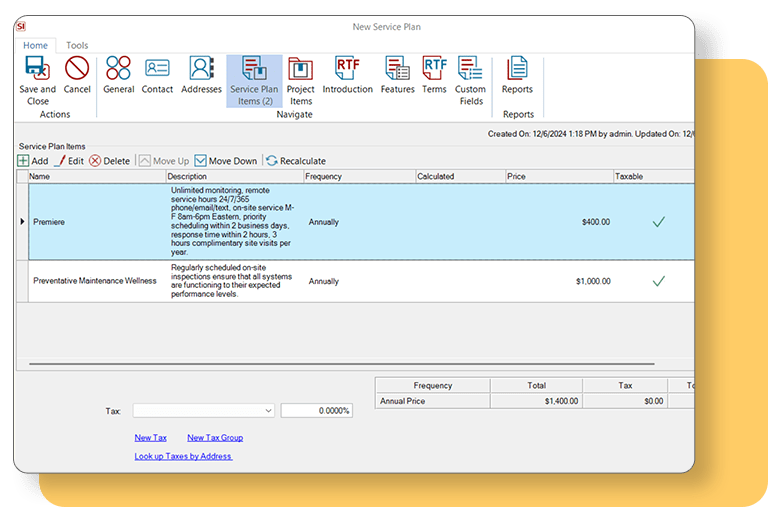Click Look up Taxes by Address link
780x526 pixels.
183,456
